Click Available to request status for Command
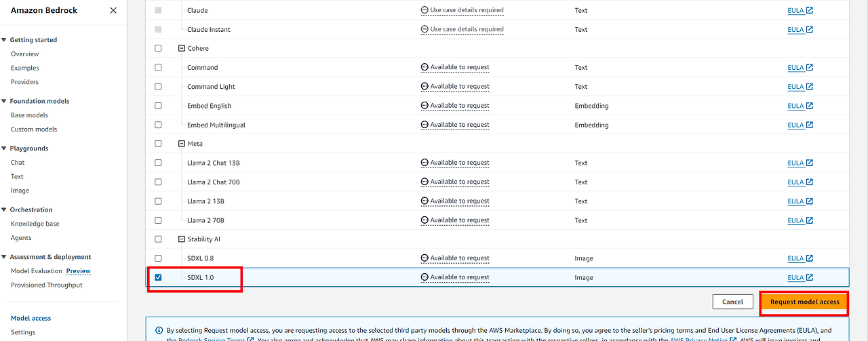The image size is (868, 341). [455, 68]
